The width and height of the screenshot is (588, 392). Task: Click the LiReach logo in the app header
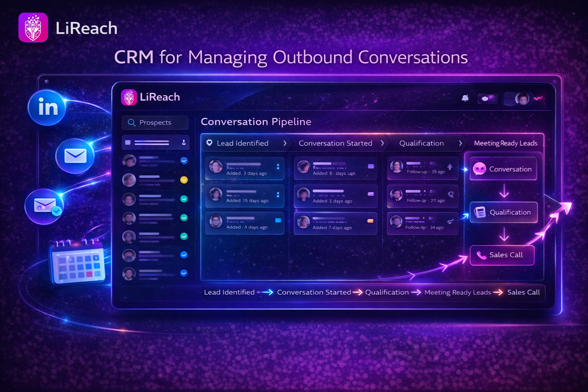pos(129,97)
